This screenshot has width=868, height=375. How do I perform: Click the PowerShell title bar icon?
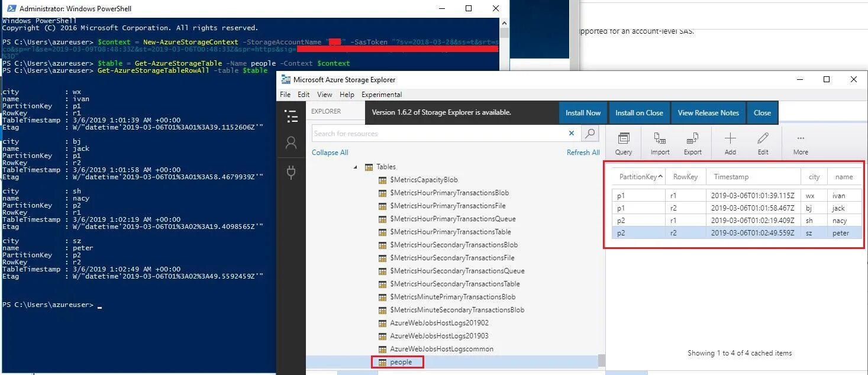(10, 8)
